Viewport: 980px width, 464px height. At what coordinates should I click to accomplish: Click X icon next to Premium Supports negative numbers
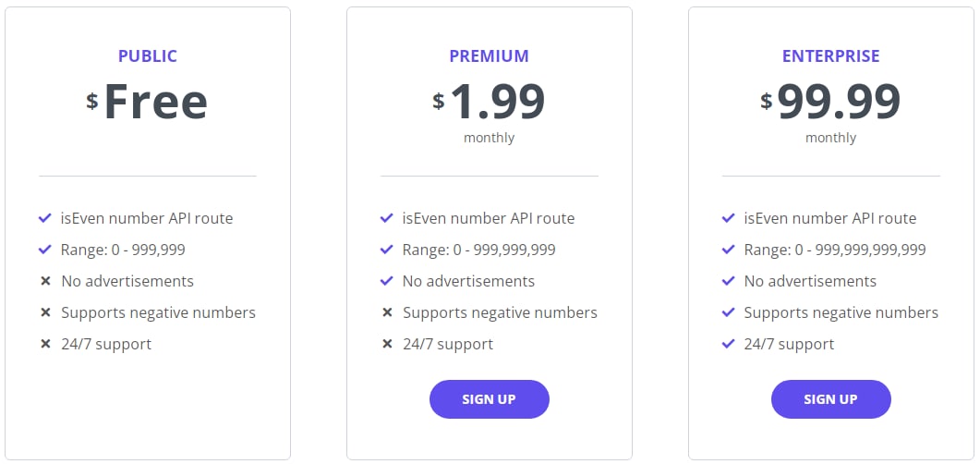pyautogui.click(x=387, y=312)
